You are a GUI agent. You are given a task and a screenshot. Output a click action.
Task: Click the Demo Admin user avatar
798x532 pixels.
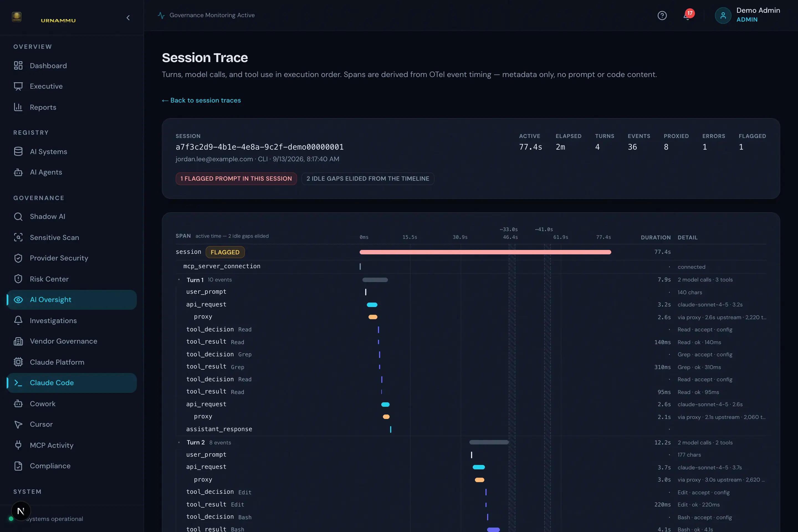pos(723,16)
